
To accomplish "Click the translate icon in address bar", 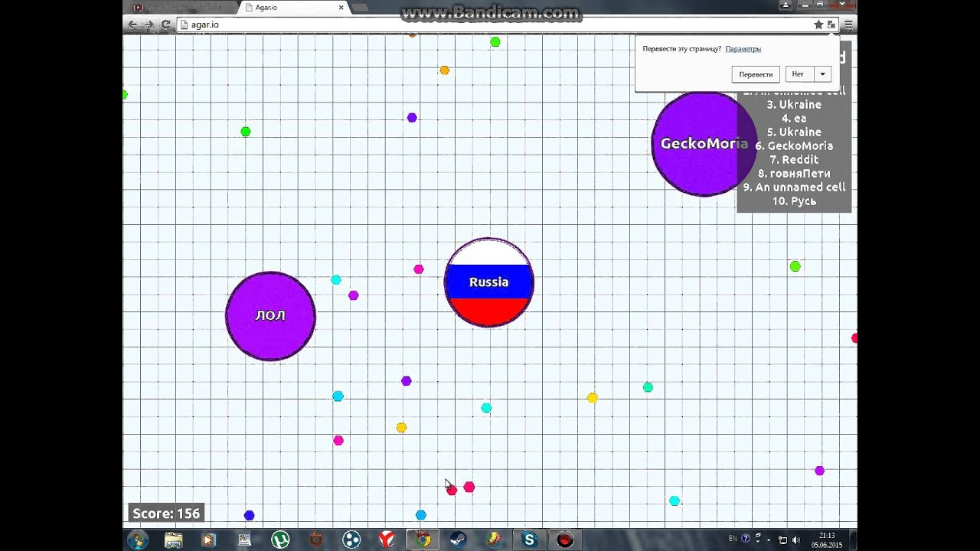I will pyautogui.click(x=831, y=24).
